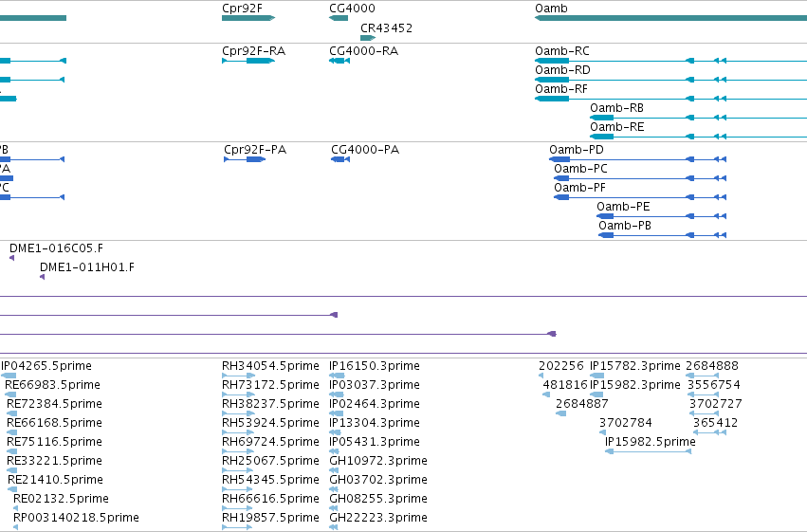
Task: Select the CG4000-PA protein feature
Action: [340, 159]
